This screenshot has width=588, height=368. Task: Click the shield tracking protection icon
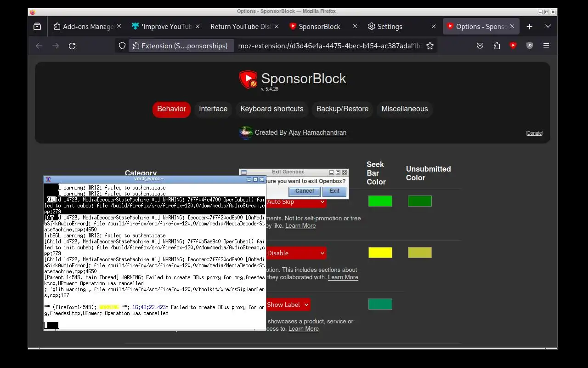click(122, 46)
